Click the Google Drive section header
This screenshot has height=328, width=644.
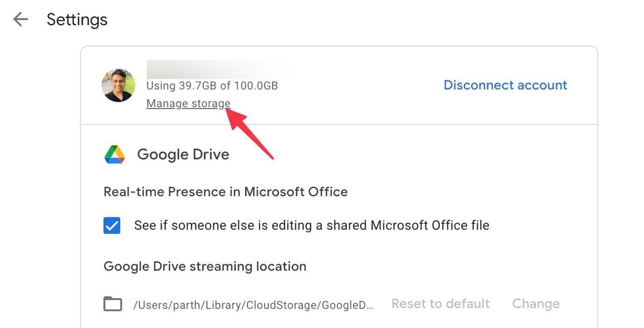point(183,154)
